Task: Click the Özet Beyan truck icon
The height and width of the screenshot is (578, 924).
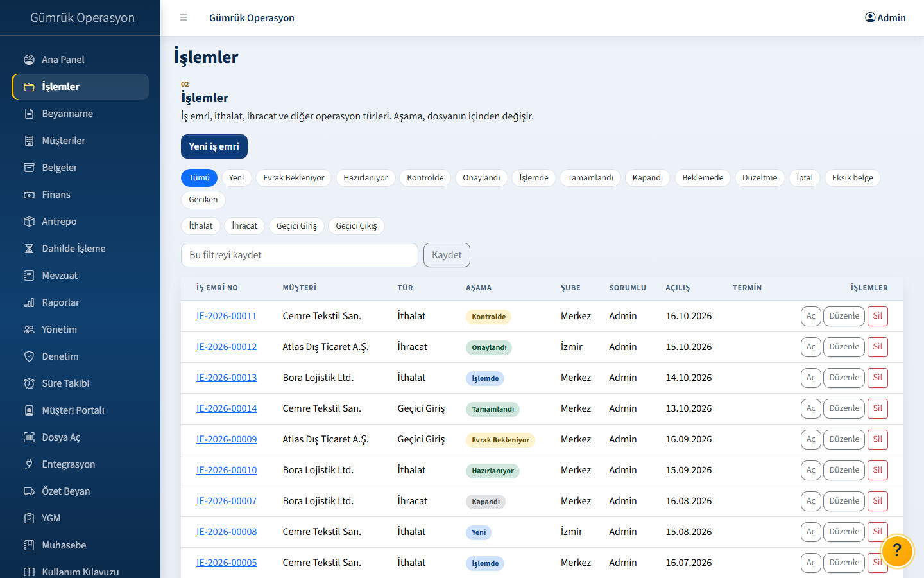Action: coord(29,491)
